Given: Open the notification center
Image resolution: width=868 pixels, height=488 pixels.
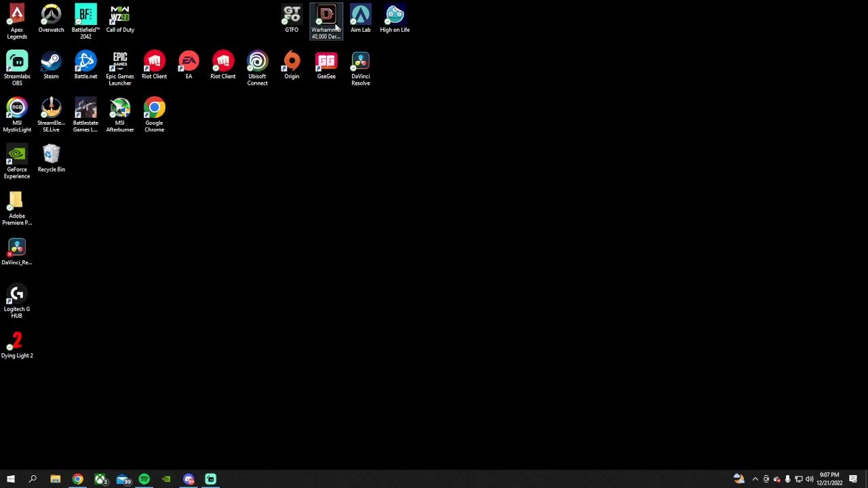Looking at the screenshot, I should [853, 479].
